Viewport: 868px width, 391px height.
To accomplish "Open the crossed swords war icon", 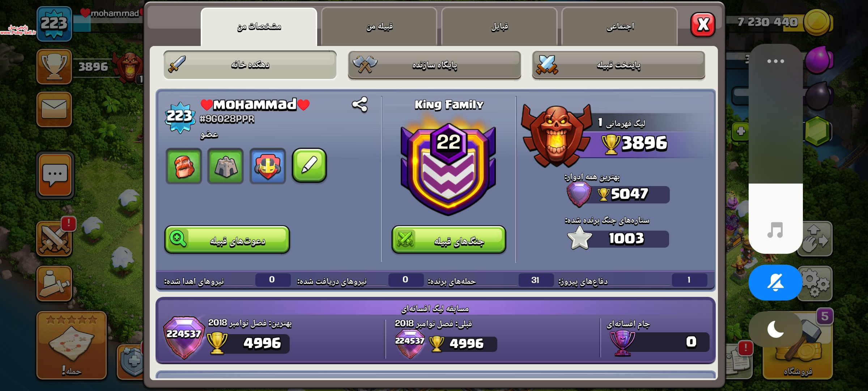I will coord(54,239).
